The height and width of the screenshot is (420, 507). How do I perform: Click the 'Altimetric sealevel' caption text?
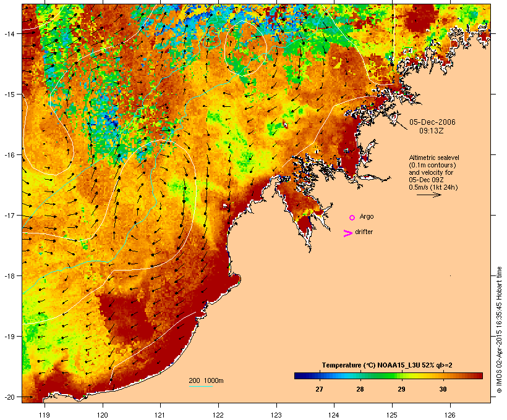pyautogui.click(x=434, y=157)
